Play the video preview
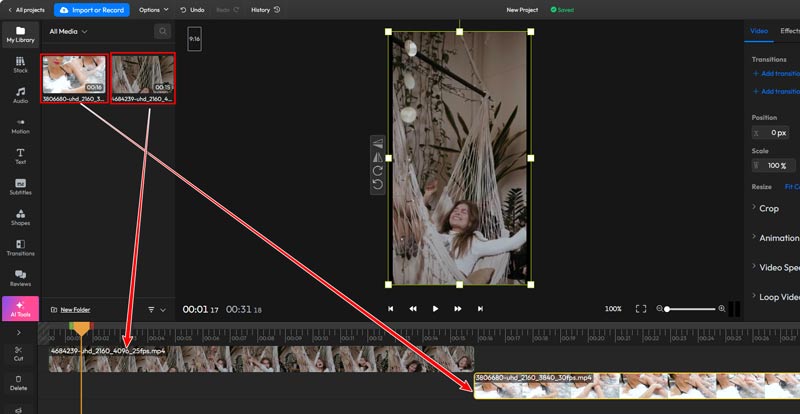Image resolution: width=800 pixels, height=414 pixels. [435, 309]
